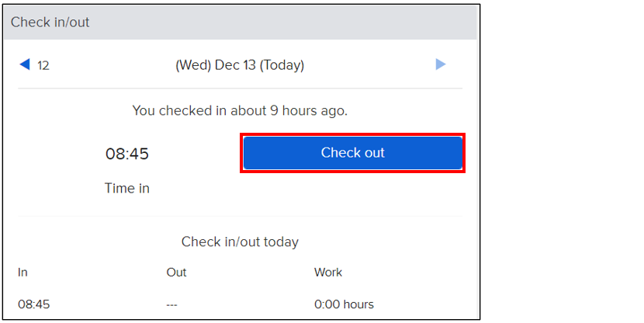Click the divider above "Check in/out today"

click(x=240, y=216)
